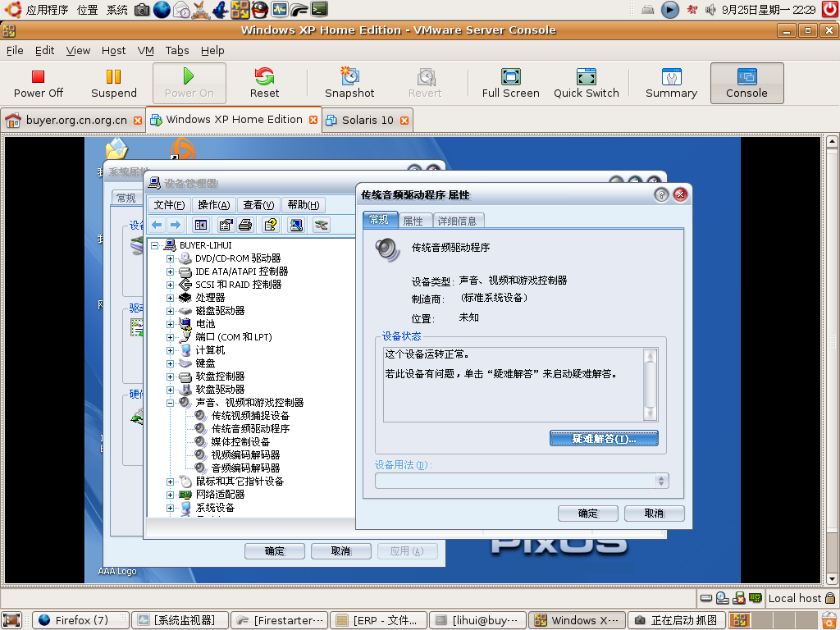Expand the 磁盘驱动器 node
Screen dimensions: 840x630
click(170, 311)
